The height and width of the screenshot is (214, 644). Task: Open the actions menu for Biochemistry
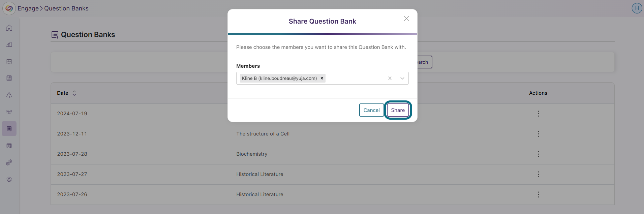[x=538, y=154]
